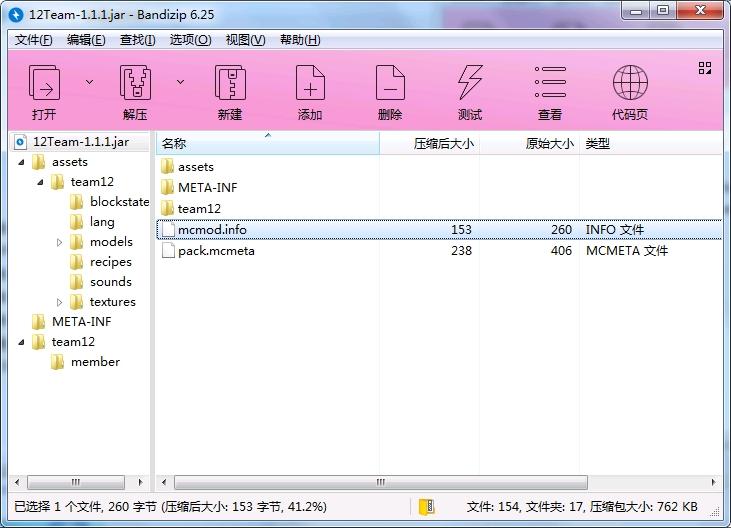The width and height of the screenshot is (731, 528).
Task: Click the jar file icon in tree root
Action: click(x=20, y=142)
